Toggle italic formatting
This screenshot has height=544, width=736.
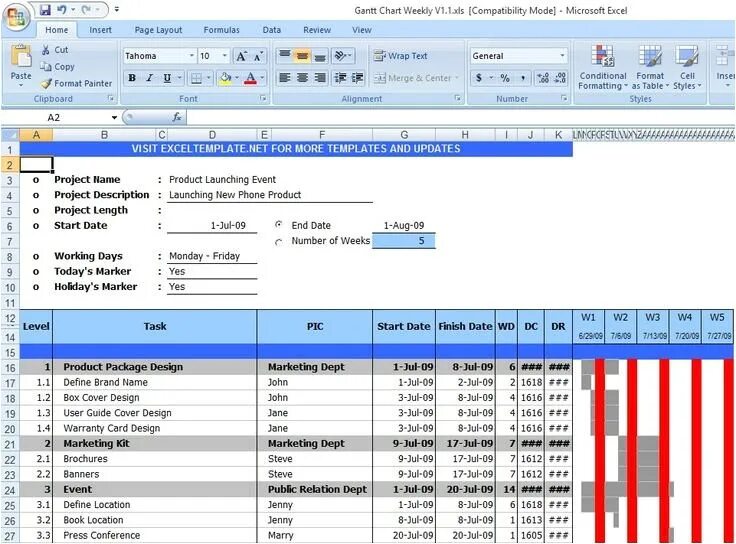pos(149,78)
